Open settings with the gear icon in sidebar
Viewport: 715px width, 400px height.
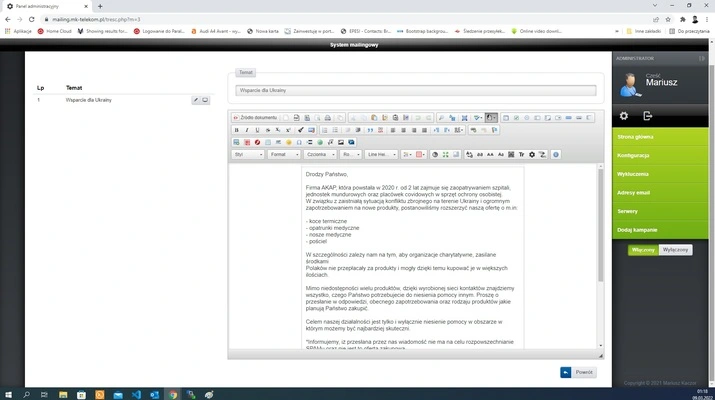(x=624, y=116)
